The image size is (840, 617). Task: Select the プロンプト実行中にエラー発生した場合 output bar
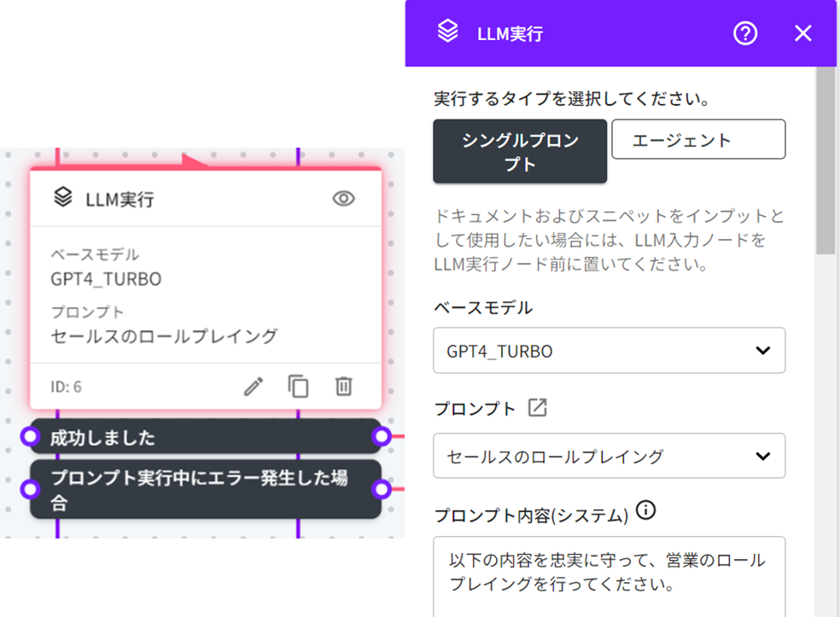pos(205,489)
